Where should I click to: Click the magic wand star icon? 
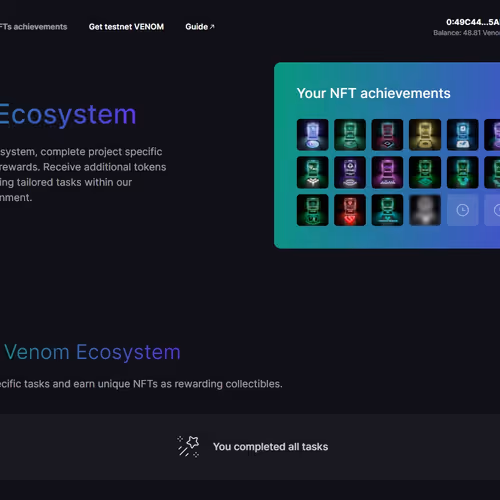pos(188,446)
